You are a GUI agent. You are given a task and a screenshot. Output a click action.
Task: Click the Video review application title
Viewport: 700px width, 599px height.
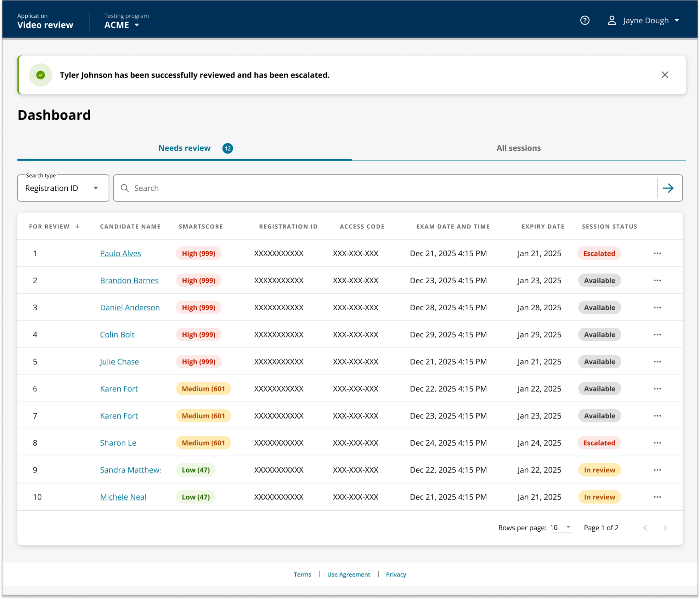click(x=45, y=25)
